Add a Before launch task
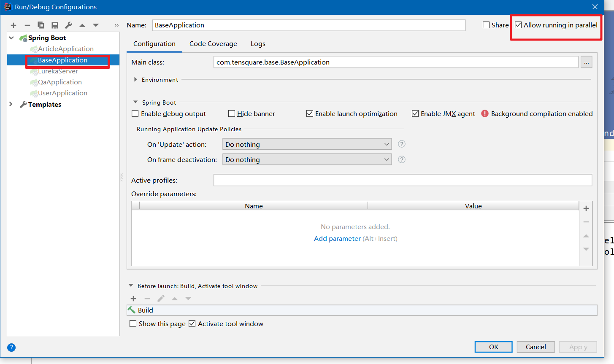The width and height of the screenshot is (614, 364). click(133, 299)
